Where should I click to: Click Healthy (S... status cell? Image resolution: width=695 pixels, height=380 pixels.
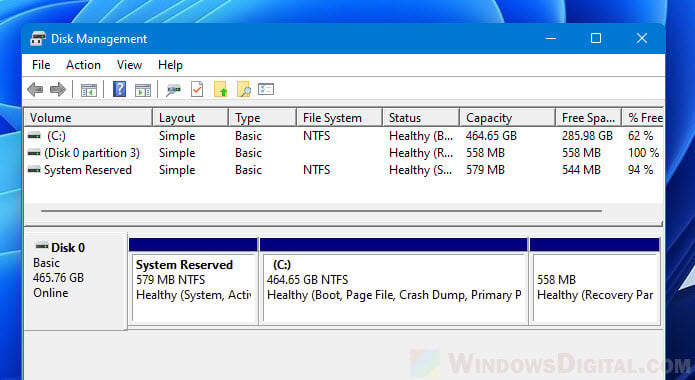421,170
